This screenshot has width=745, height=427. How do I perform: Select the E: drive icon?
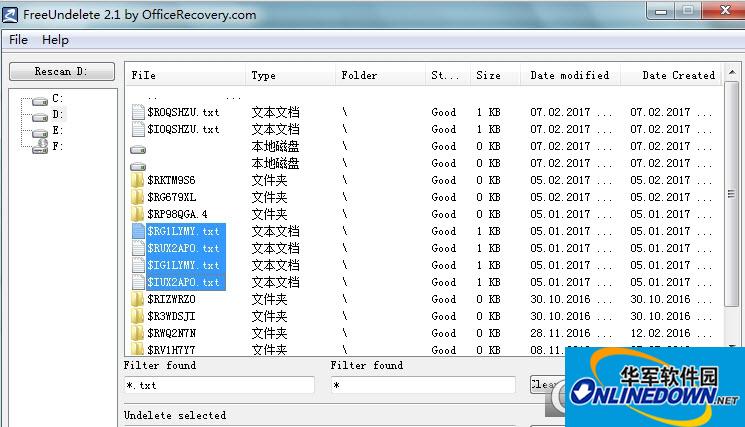click(x=40, y=133)
